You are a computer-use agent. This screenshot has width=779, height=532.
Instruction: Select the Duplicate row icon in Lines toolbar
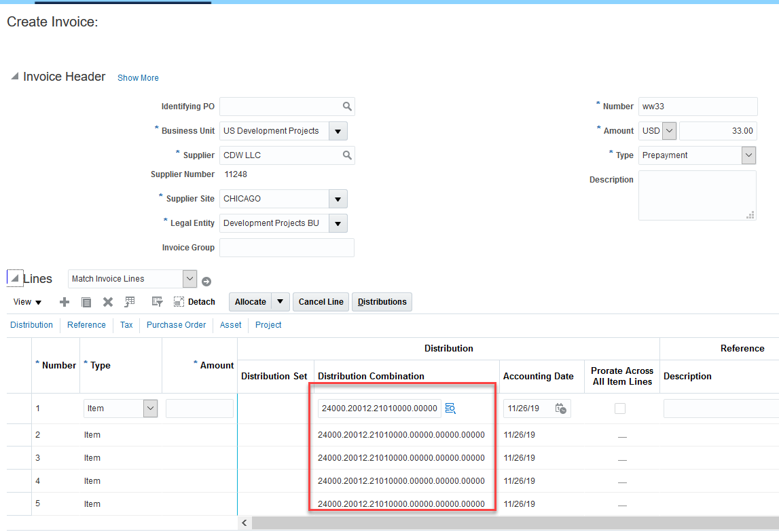pyautogui.click(x=86, y=302)
